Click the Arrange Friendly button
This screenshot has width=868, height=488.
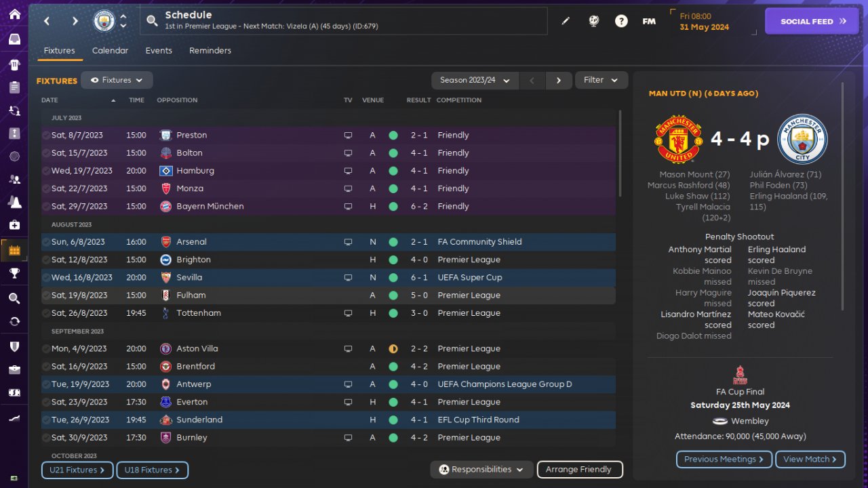(x=579, y=469)
